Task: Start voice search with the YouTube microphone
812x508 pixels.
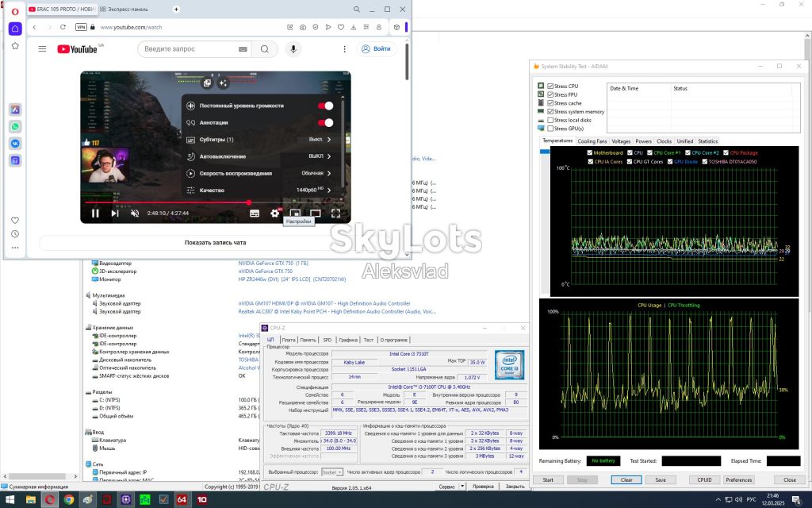Action: click(293, 48)
